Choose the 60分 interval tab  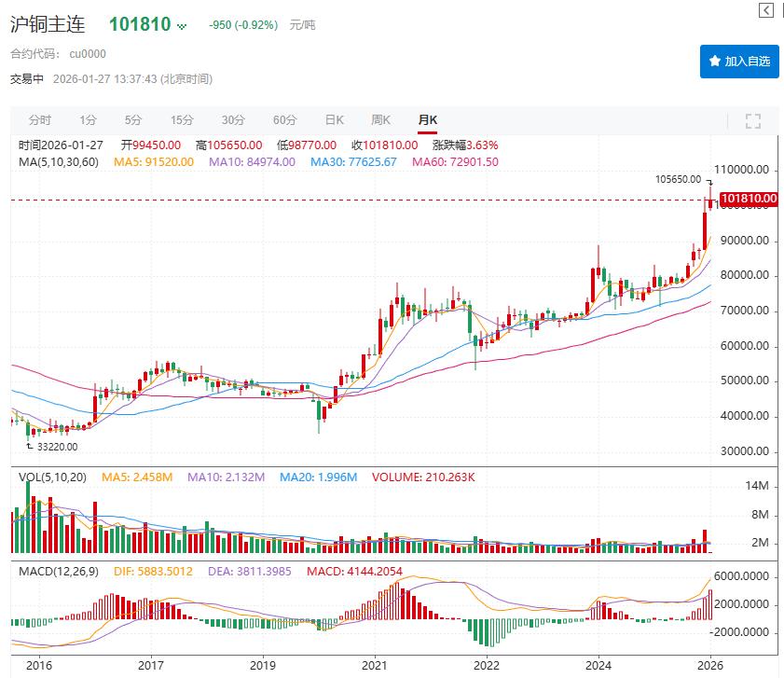[x=284, y=120]
